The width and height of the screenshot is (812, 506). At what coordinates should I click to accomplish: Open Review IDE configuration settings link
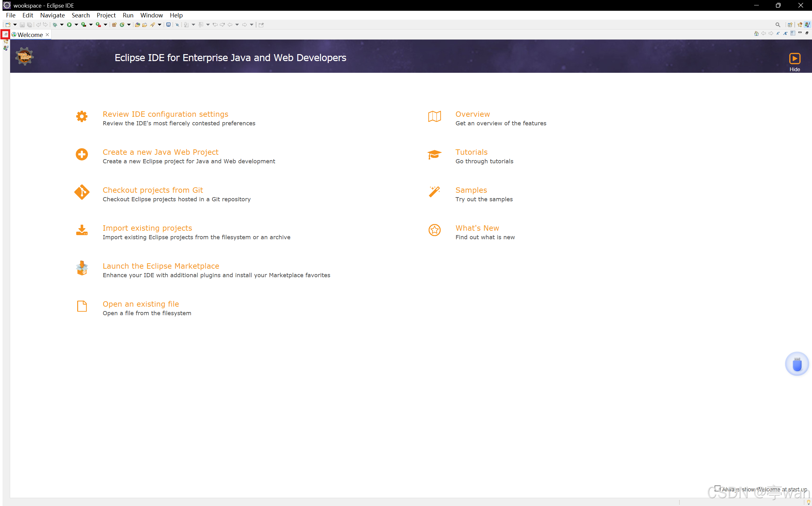[x=165, y=114]
